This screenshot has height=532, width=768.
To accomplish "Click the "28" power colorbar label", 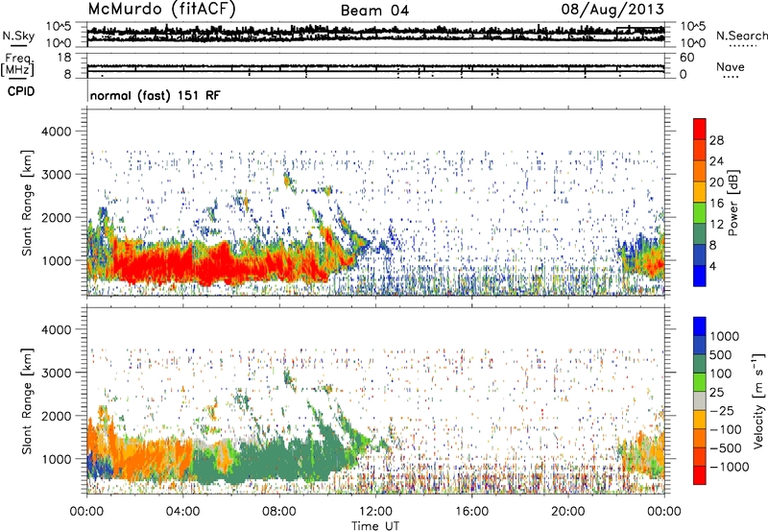I will click(716, 140).
